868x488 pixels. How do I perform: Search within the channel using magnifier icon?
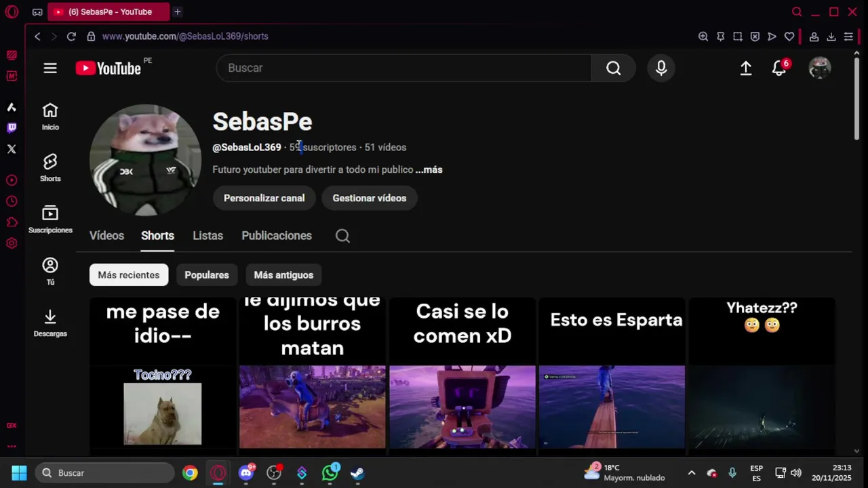342,236
